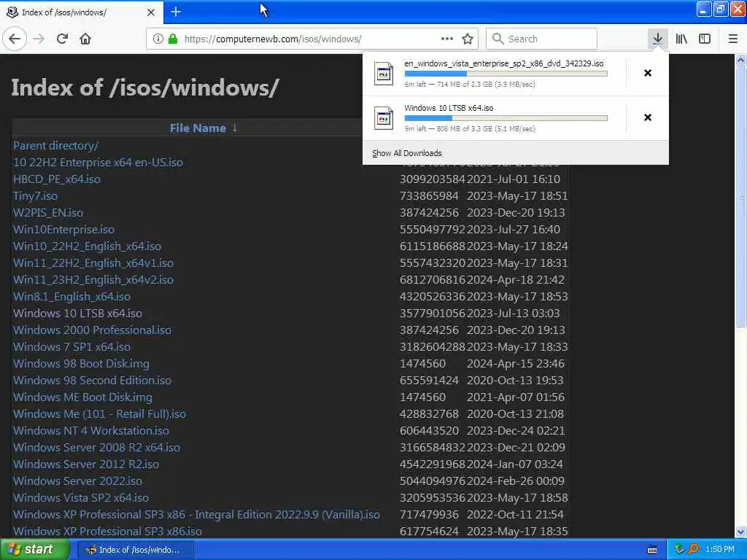Open Win8.1_English_x64.iso link

(x=72, y=297)
